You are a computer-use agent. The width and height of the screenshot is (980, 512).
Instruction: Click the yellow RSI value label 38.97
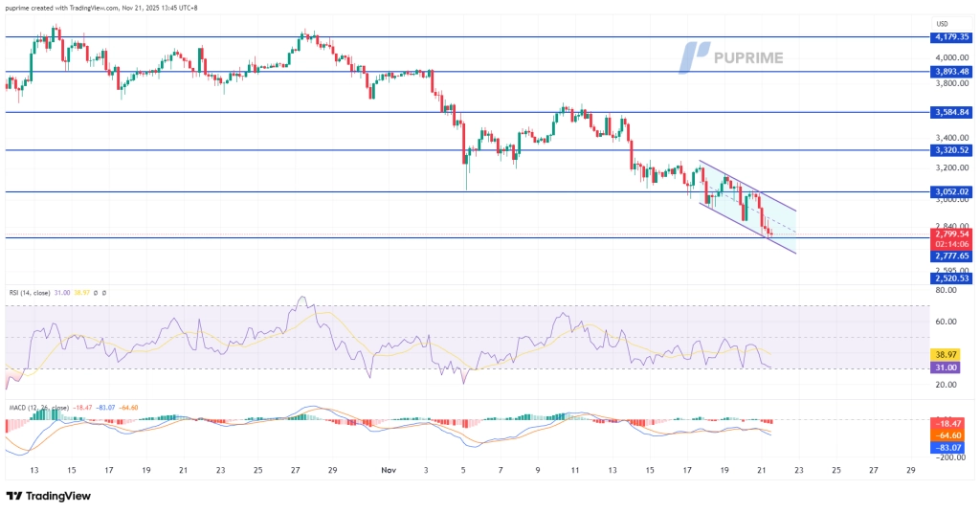coord(945,354)
